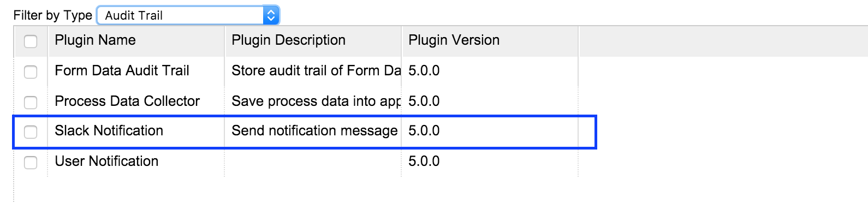Open the Filter by Type dropdown
868x203 pixels.
pyautogui.click(x=188, y=15)
